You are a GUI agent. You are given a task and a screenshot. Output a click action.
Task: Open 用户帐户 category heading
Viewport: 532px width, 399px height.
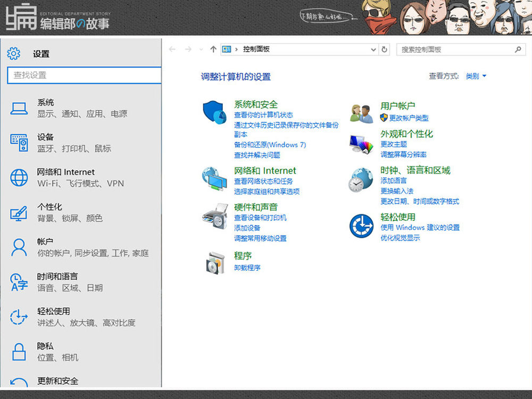pos(398,106)
